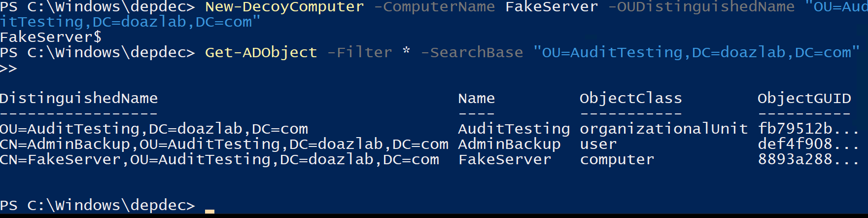868x218 pixels.
Task: Click the quoted SearchBase OU string
Action: click(x=696, y=52)
